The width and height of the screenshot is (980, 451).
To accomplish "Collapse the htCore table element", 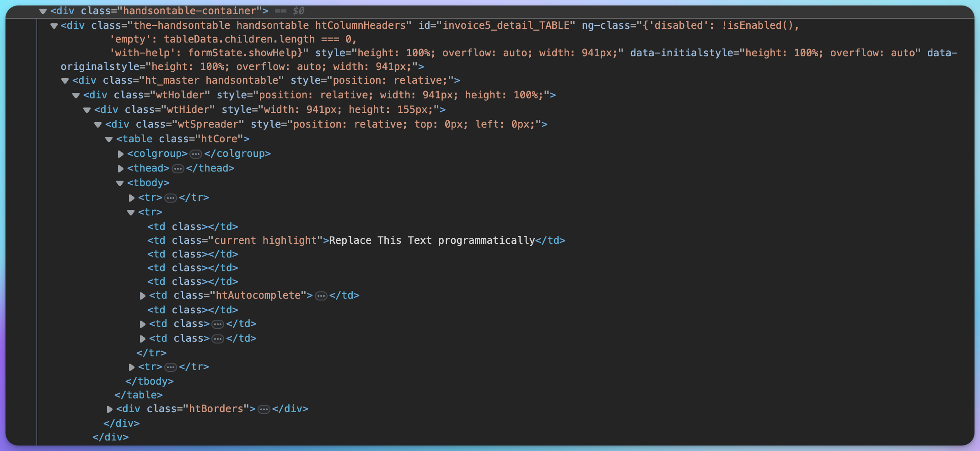I will pyautogui.click(x=109, y=139).
